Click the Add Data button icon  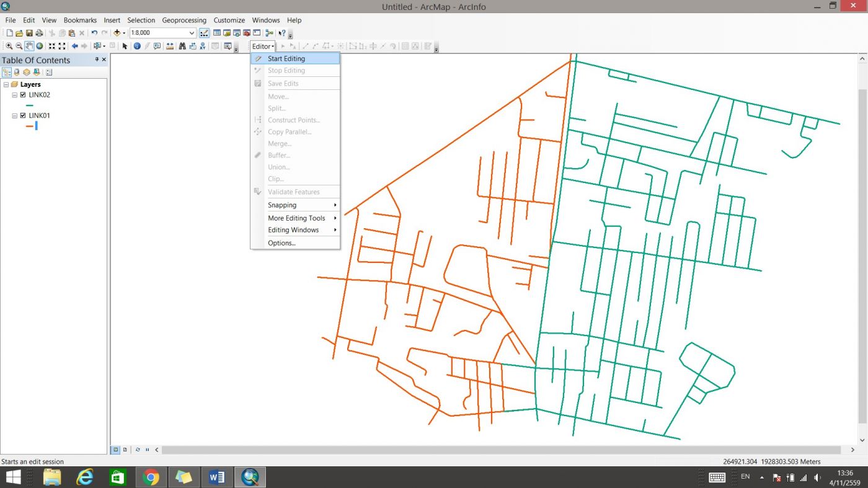point(117,33)
